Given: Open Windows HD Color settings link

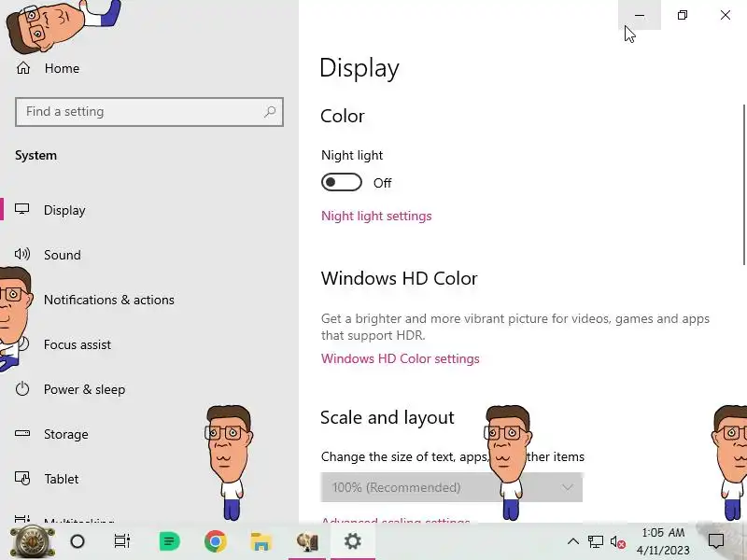Looking at the screenshot, I should click(x=401, y=358).
